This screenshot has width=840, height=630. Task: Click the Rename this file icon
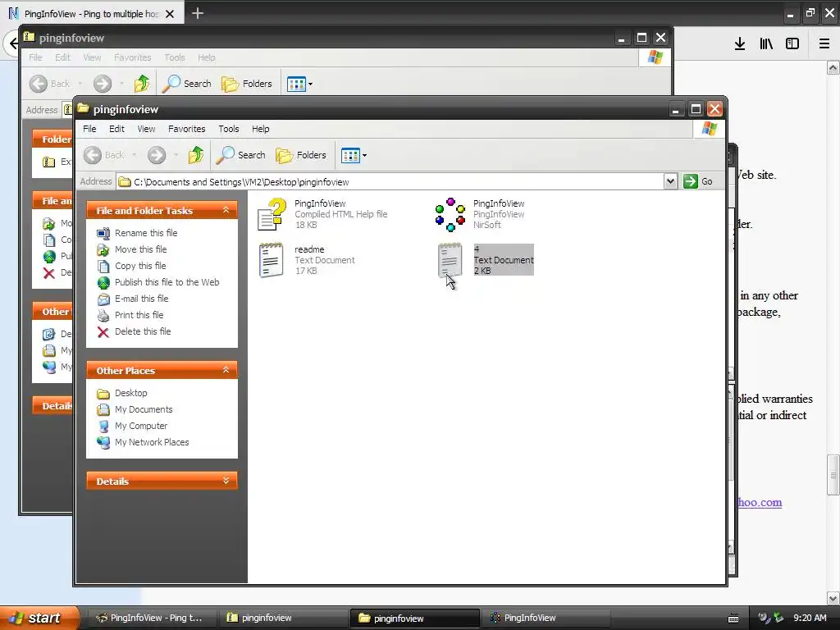coord(103,233)
